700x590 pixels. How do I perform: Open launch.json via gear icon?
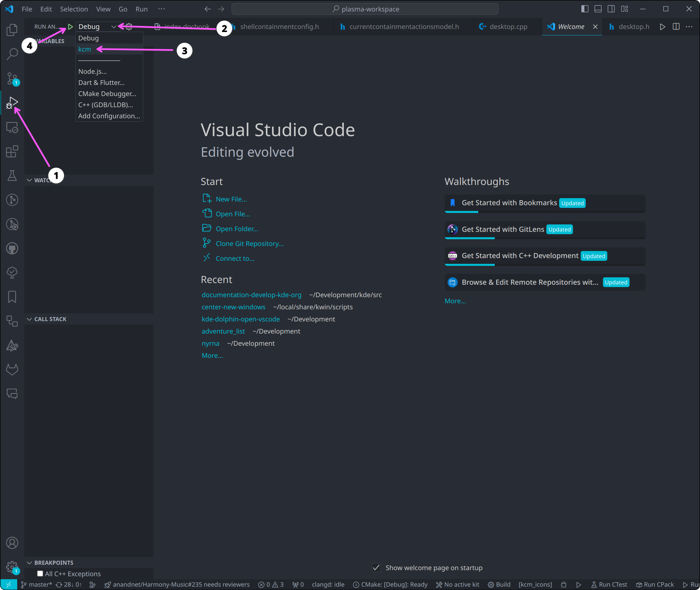pyautogui.click(x=129, y=27)
